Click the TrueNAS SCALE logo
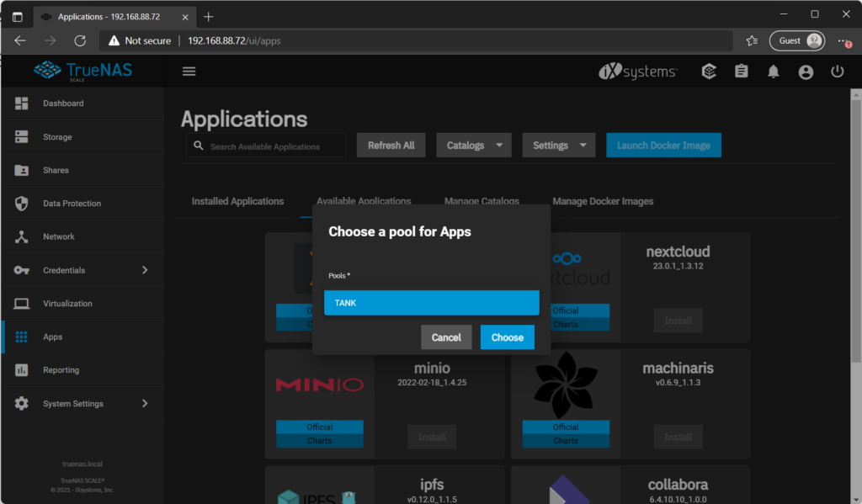The height and width of the screenshot is (504, 862). (x=83, y=71)
